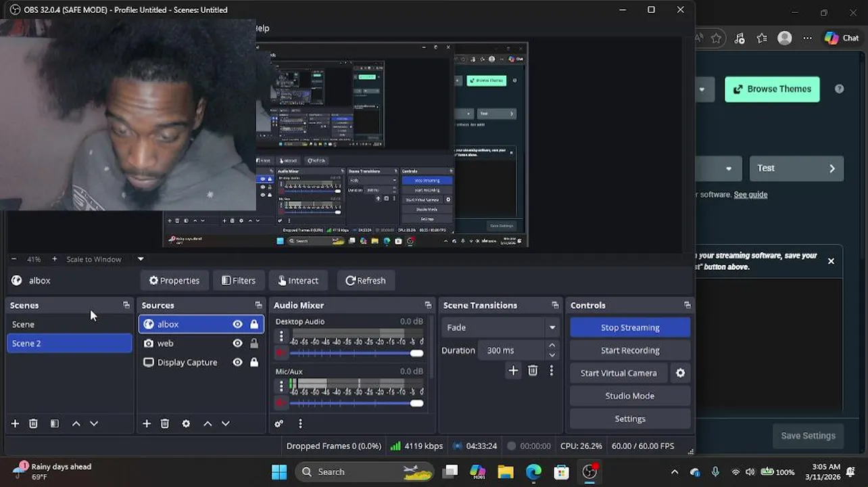The height and width of the screenshot is (487, 868).
Task: Select the albox source row
Action: coord(201,324)
